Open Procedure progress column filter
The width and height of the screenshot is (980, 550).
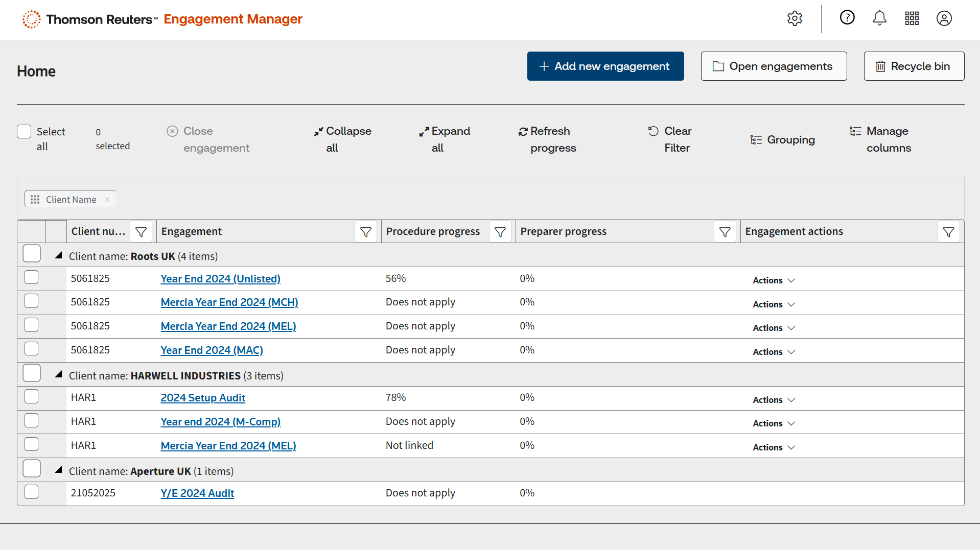tap(500, 232)
